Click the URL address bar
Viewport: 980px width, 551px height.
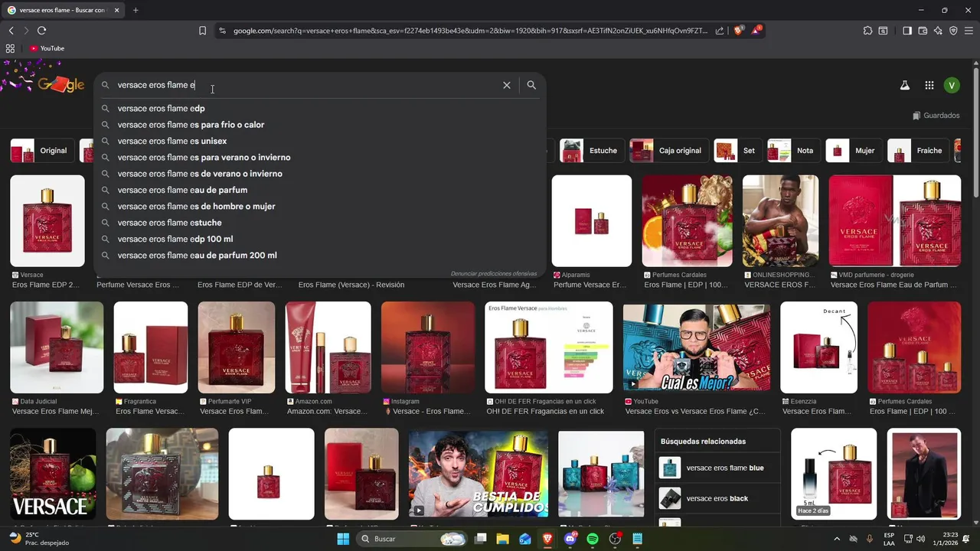click(471, 31)
